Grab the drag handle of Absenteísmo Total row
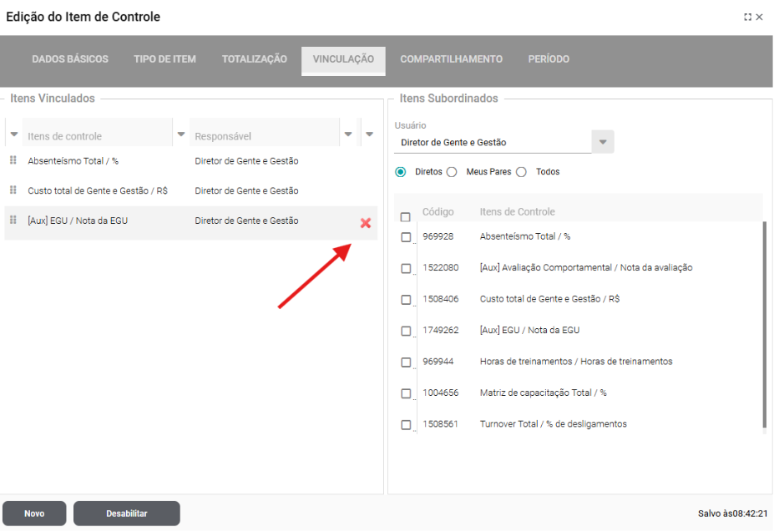Image resolution: width=774 pixels, height=532 pixels. 13,160
